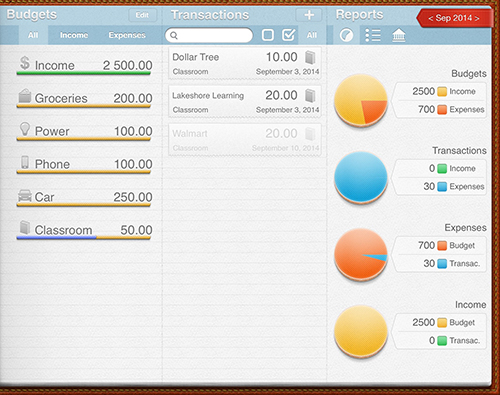
Task: Click the Budgets pie chart
Action: tap(361, 100)
